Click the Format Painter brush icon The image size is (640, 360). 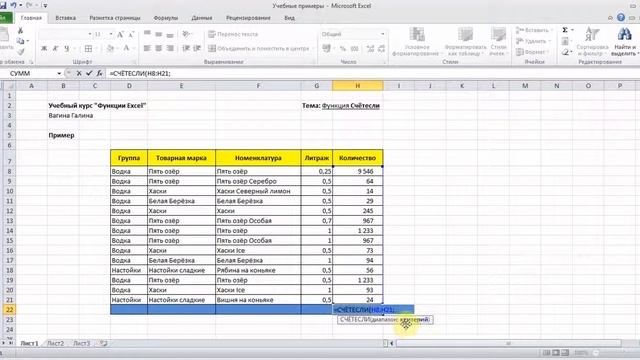[20, 51]
